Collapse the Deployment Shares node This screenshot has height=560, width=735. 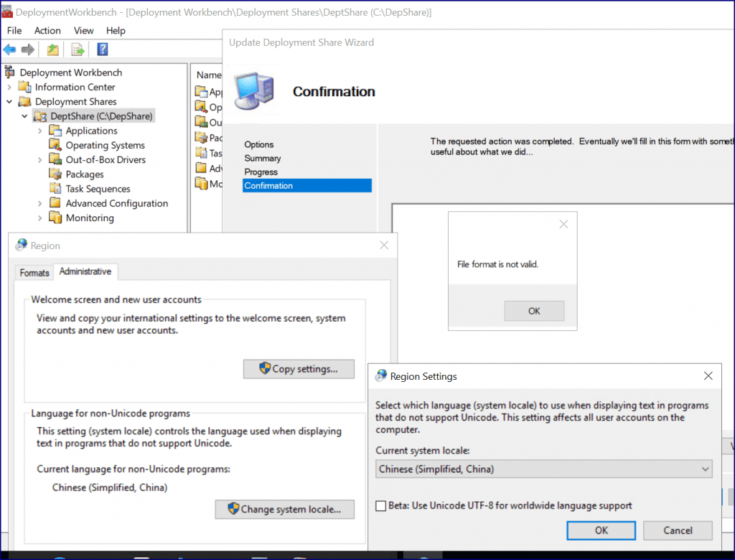(9, 102)
